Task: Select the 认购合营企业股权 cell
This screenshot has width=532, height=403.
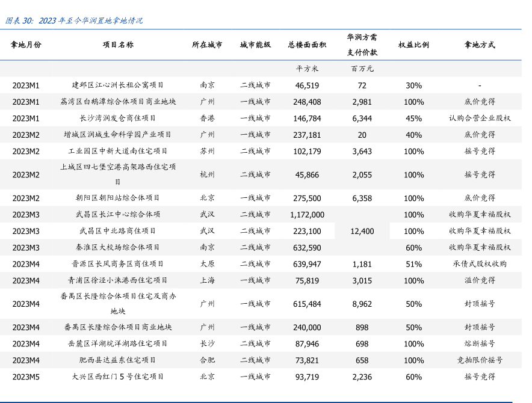Action: (480, 118)
